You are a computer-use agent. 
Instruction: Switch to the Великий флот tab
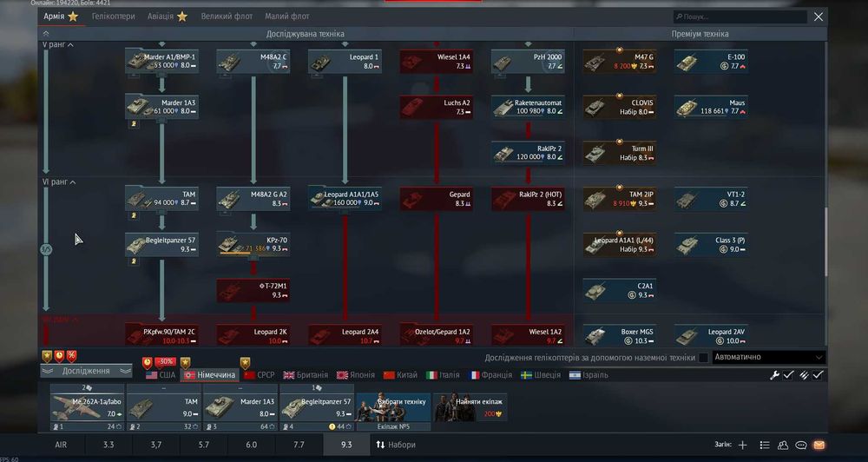[x=227, y=16]
